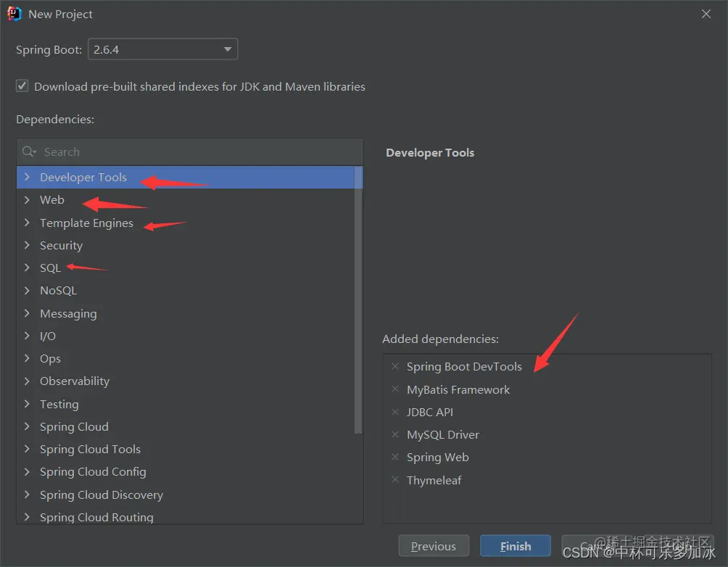Open the Spring Boot version dropdown
Screen dimensions: 728x567
tap(163, 49)
